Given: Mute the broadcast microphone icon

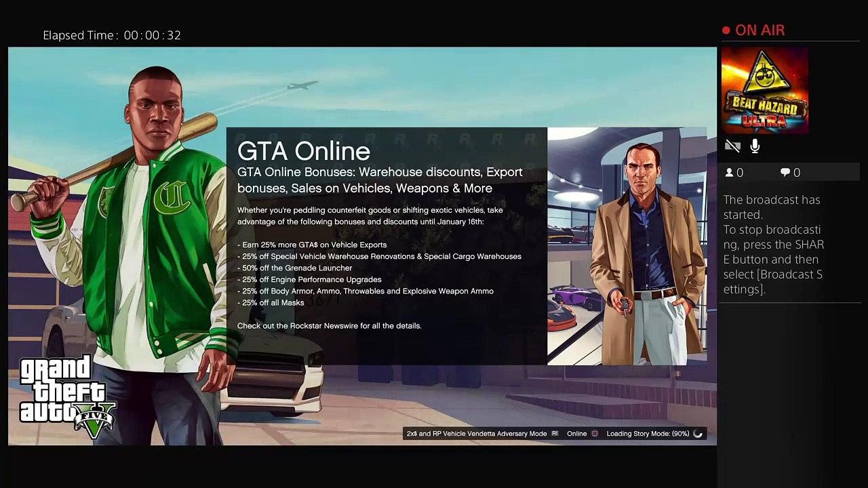Looking at the screenshot, I should click(x=755, y=146).
